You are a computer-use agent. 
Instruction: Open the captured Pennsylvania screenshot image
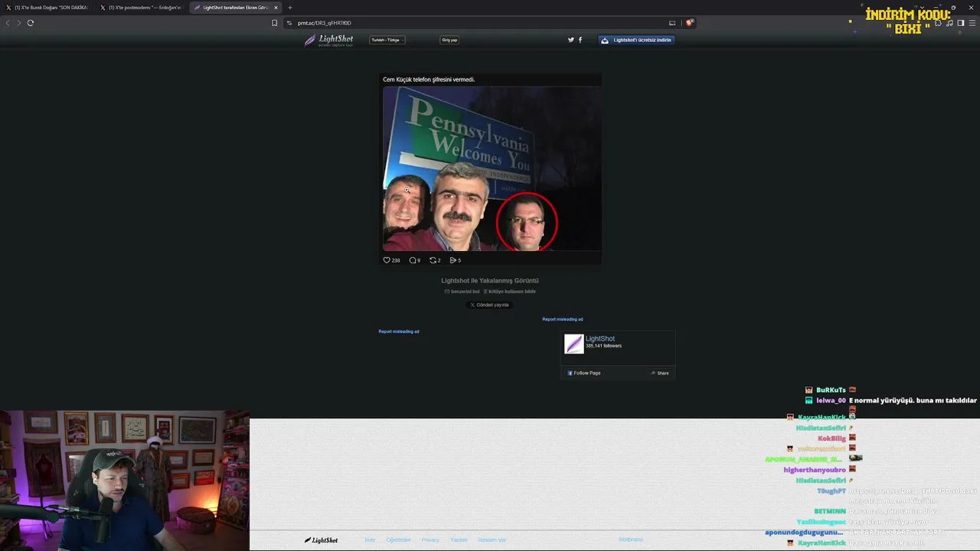tap(492, 168)
